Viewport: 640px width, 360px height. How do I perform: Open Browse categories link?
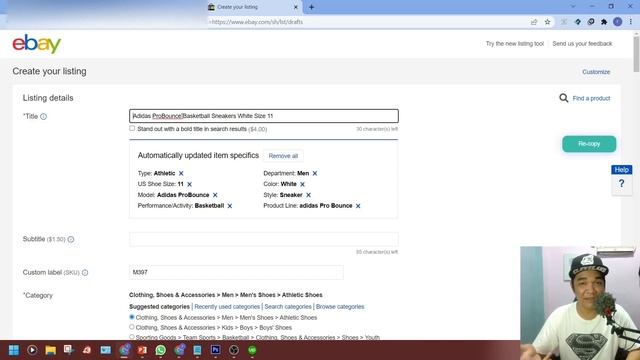pos(340,307)
